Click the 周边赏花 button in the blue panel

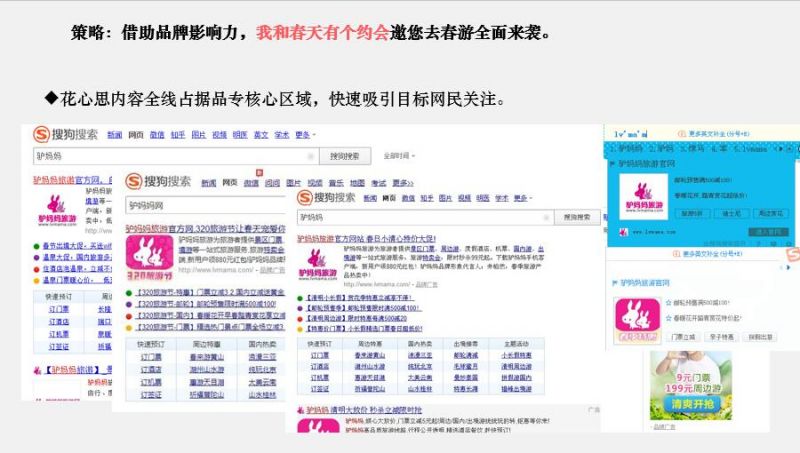coord(770,213)
